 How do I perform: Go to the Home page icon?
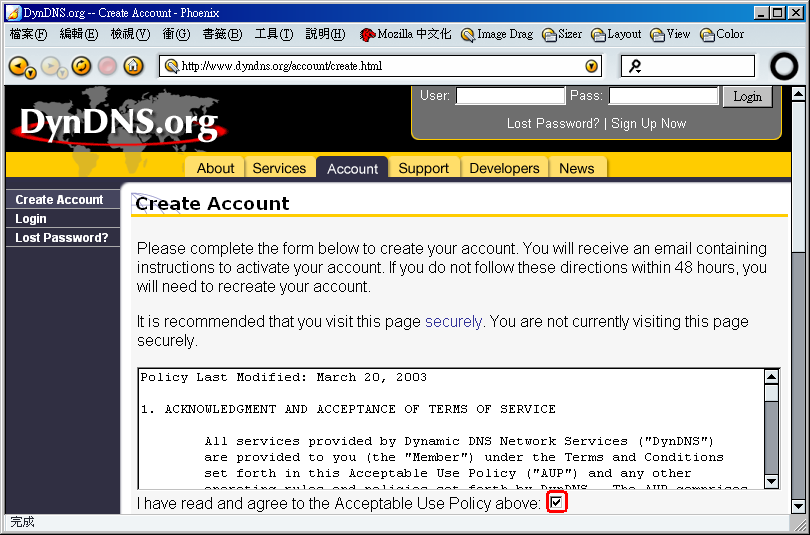click(x=133, y=66)
